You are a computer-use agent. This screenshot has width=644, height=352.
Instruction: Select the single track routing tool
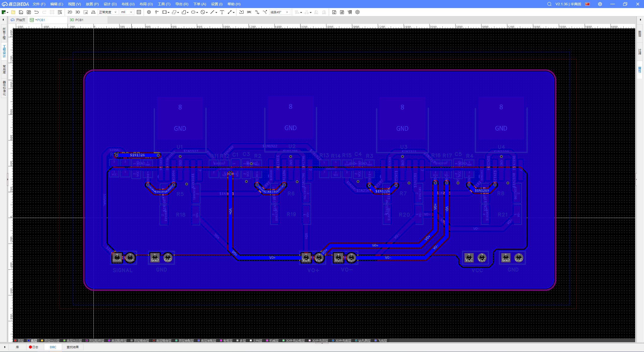click(x=257, y=12)
